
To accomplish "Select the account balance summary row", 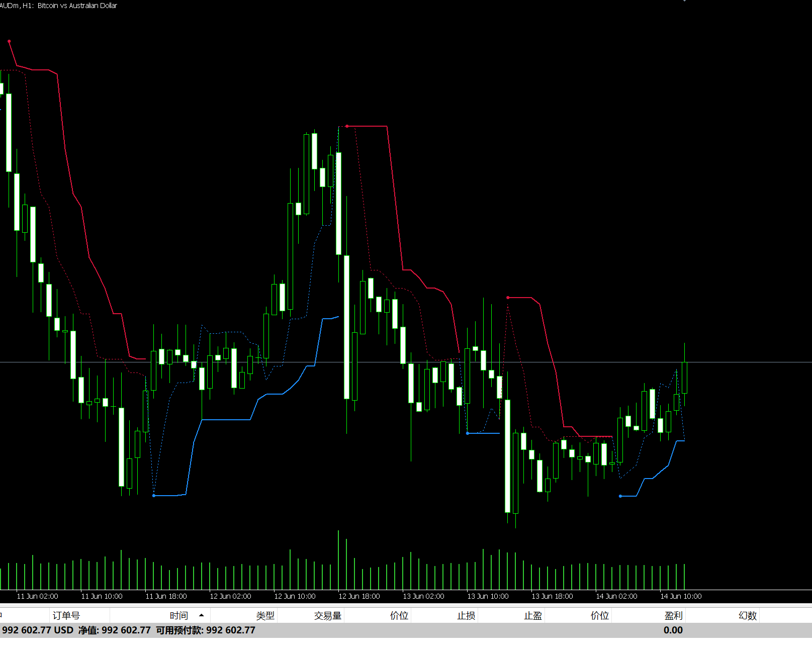I will [x=406, y=630].
